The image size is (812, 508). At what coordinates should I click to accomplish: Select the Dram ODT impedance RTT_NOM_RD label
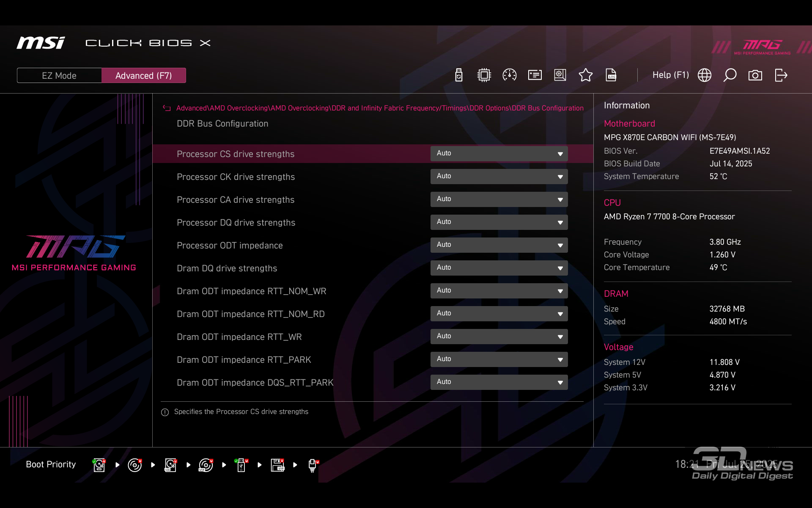point(251,314)
